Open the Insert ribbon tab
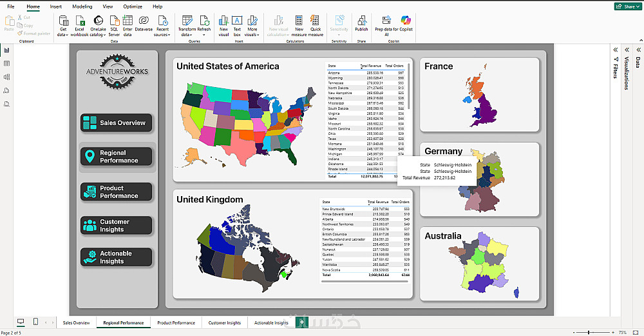644x336 pixels. [56, 6]
